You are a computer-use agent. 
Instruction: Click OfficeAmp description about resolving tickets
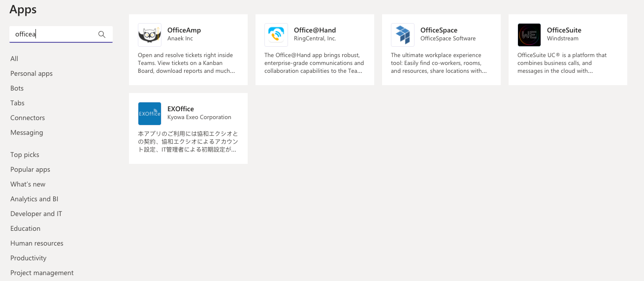186,63
